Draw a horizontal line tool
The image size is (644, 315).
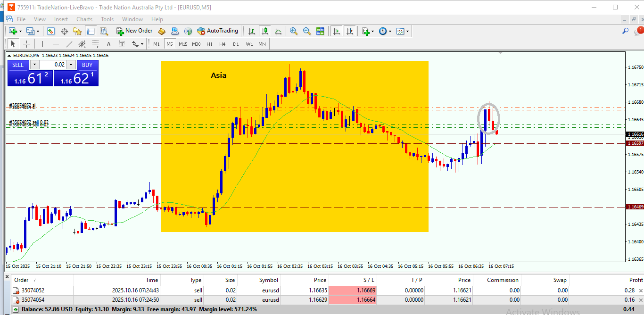click(56, 44)
